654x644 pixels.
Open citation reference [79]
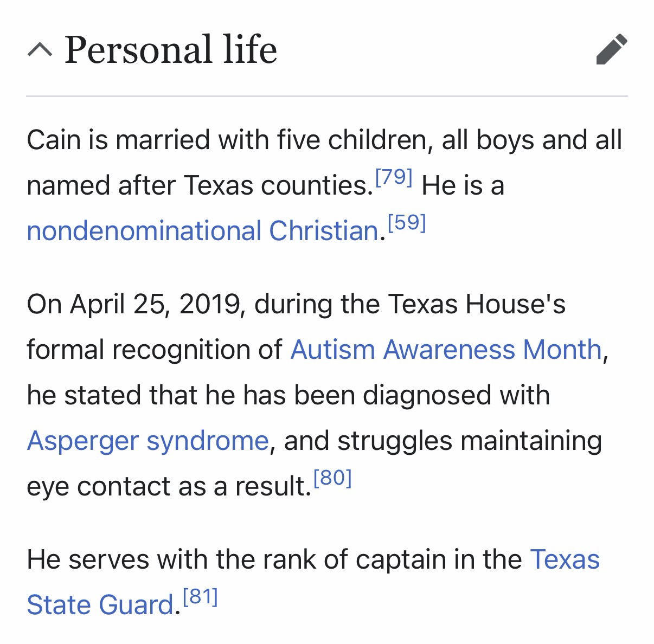tap(394, 177)
